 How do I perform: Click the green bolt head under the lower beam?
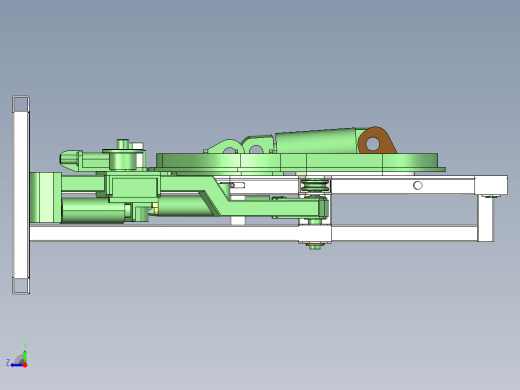point(315,246)
